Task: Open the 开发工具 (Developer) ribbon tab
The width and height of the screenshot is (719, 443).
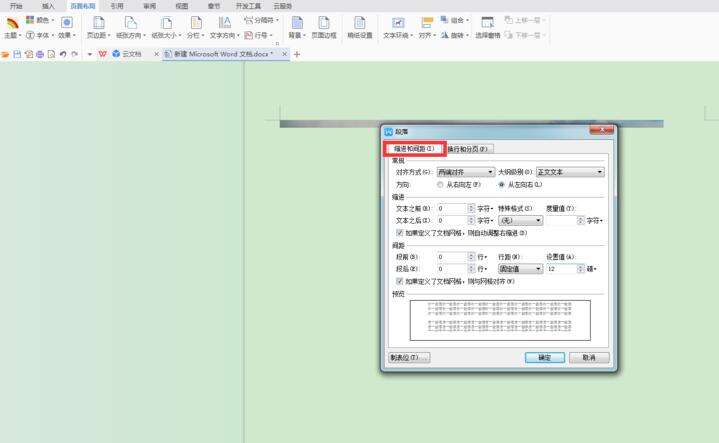Action: coord(248,6)
